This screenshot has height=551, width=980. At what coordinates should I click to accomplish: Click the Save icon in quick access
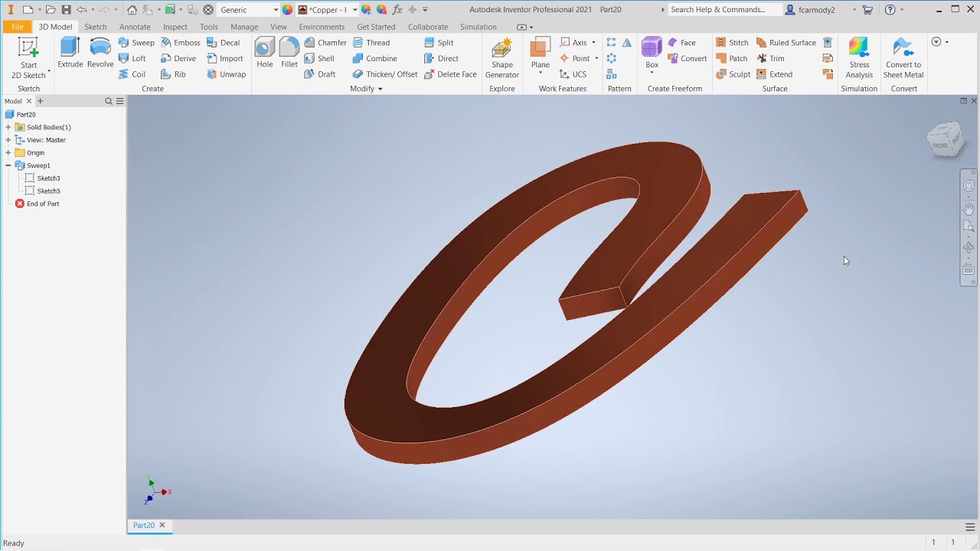[66, 10]
